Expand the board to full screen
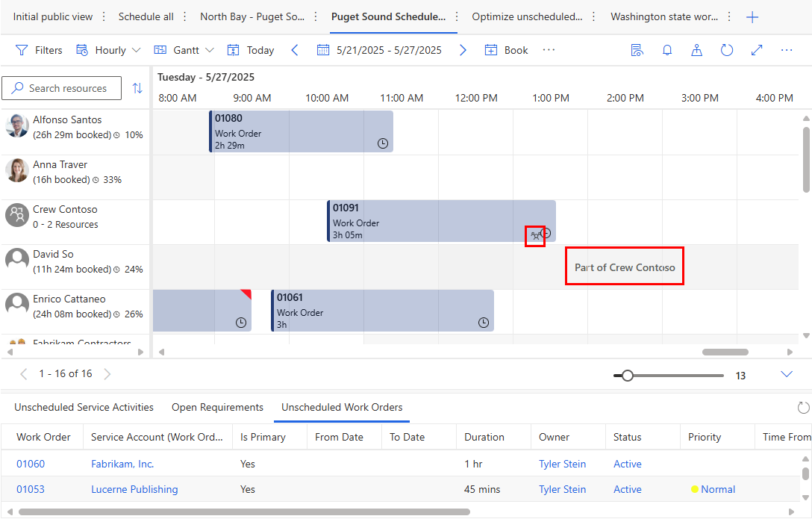Viewport: 812px width, 519px height. coord(756,50)
